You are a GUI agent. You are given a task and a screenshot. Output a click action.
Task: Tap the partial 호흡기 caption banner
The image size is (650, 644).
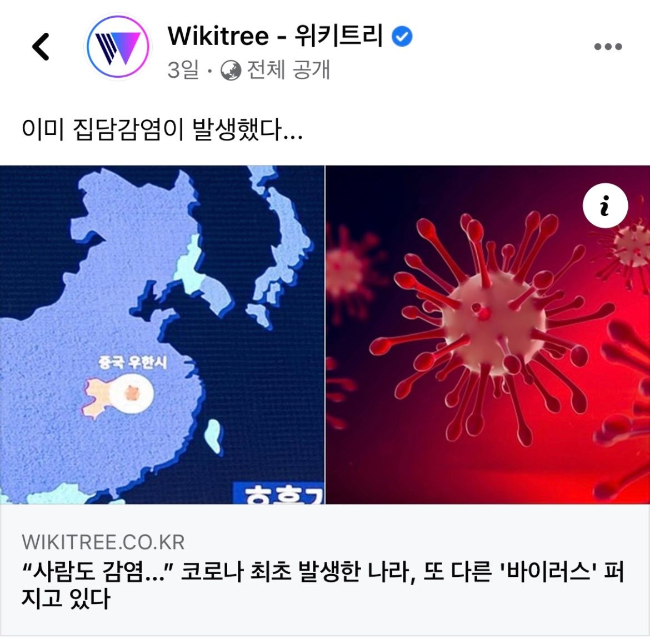click(x=279, y=493)
